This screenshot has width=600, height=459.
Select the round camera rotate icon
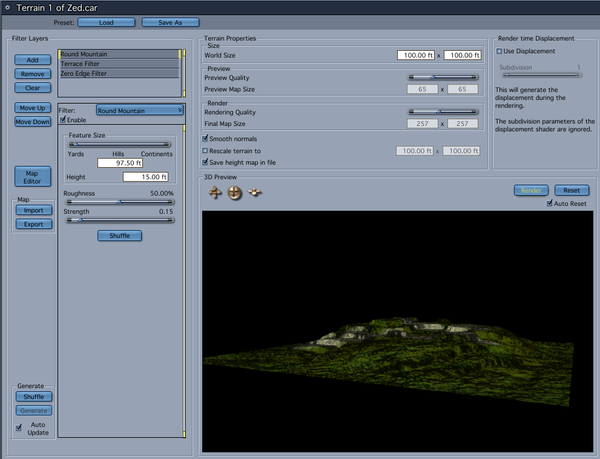[x=235, y=192]
